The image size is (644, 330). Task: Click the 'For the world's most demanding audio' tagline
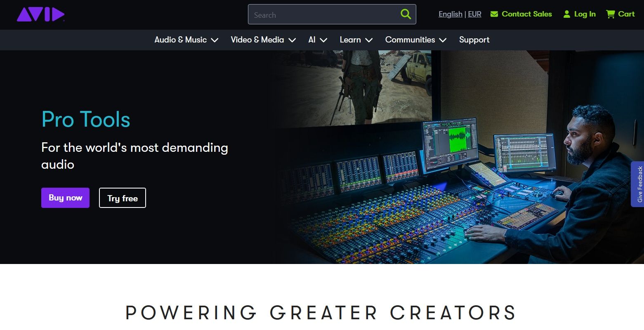[x=134, y=156]
